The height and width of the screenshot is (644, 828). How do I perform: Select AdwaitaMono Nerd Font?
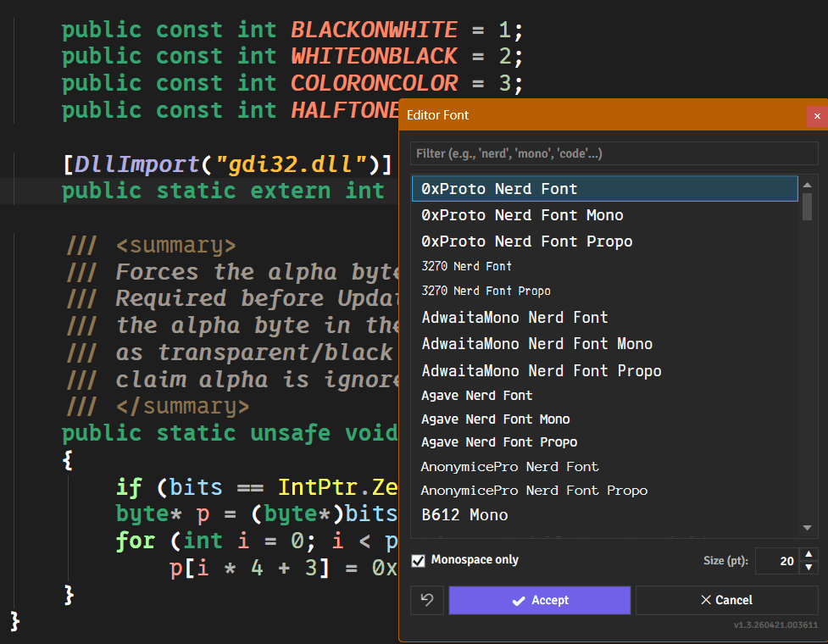[x=604, y=317]
